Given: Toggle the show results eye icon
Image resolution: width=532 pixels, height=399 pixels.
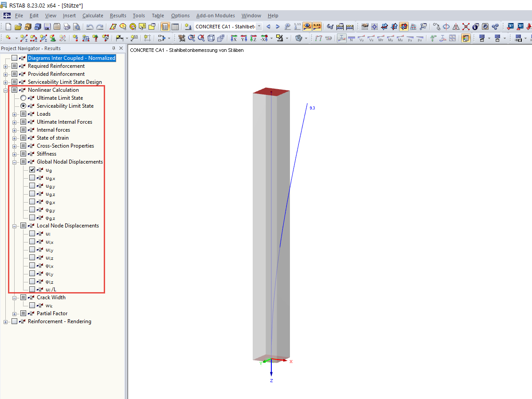Looking at the screenshot, I should pos(307,27).
